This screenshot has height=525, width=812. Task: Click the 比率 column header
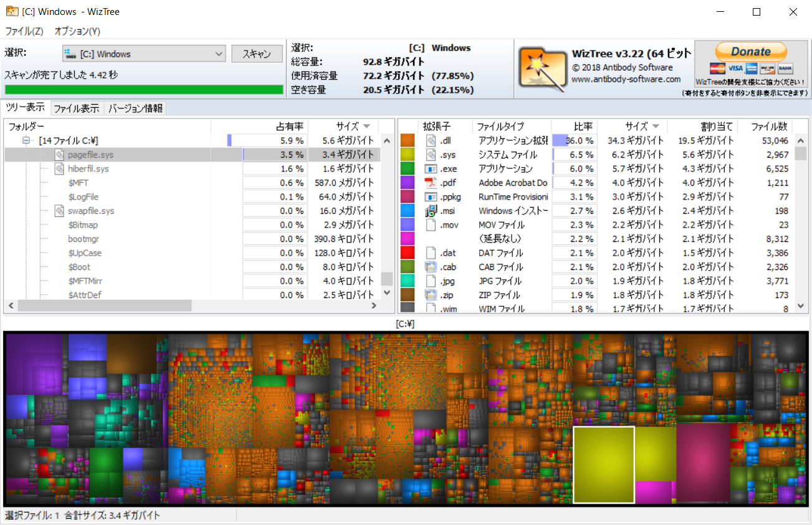pos(575,126)
